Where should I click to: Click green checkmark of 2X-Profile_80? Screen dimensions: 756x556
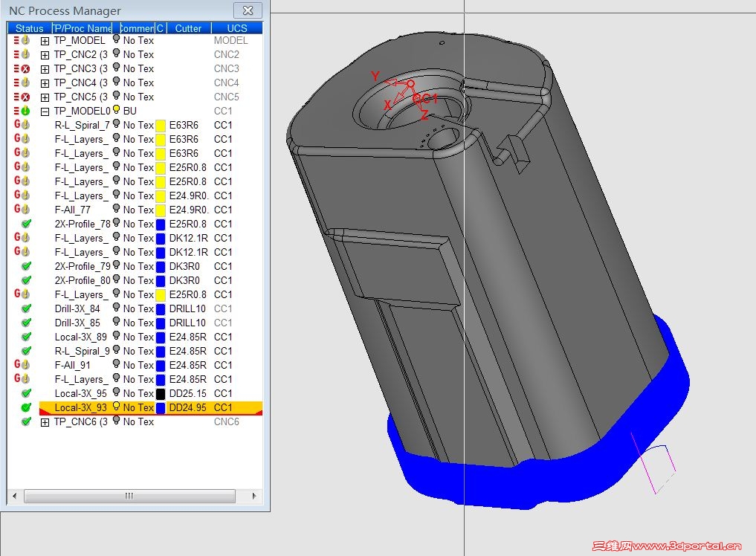pos(27,280)
